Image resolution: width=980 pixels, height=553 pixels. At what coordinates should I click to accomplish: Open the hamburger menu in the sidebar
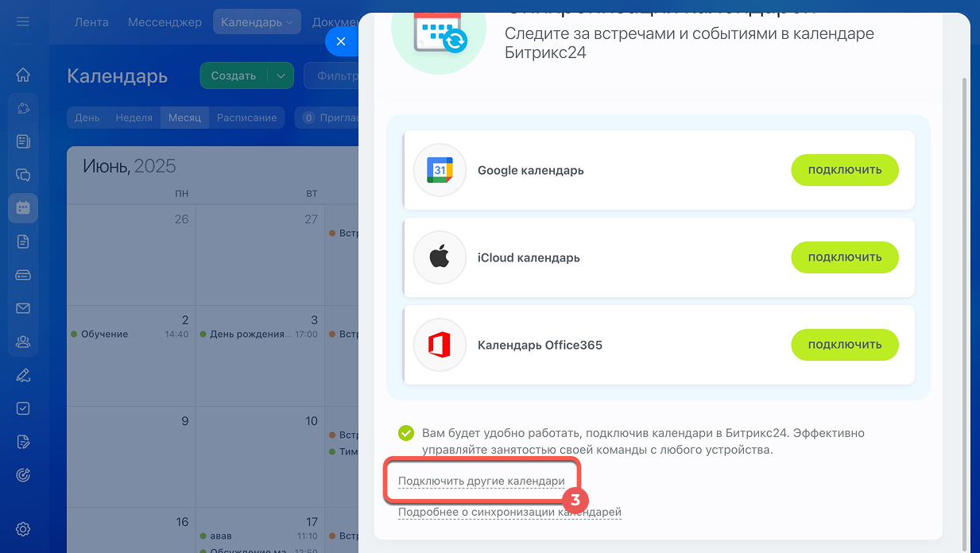[x=23, y=21]
